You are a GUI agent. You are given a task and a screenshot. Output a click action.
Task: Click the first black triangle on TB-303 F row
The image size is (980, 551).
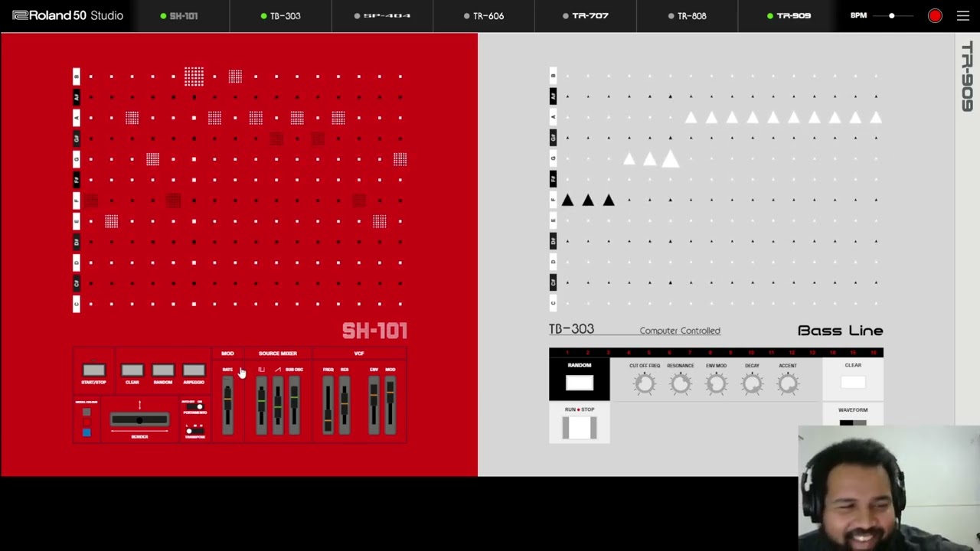[567, 201]
